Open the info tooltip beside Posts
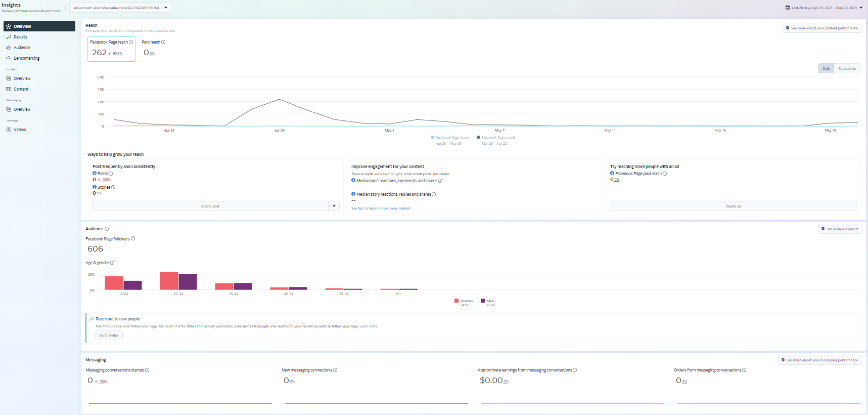The width and height of the screenshot is (868, 415). [x=111, y=174]
